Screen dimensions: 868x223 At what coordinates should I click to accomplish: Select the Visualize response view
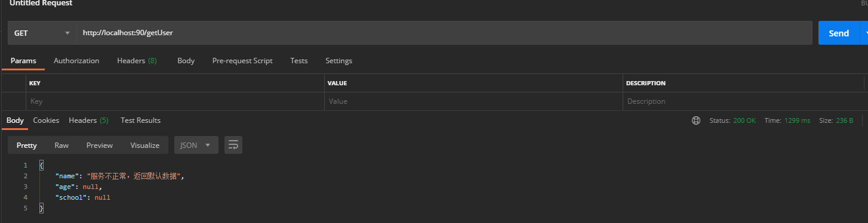145,145
